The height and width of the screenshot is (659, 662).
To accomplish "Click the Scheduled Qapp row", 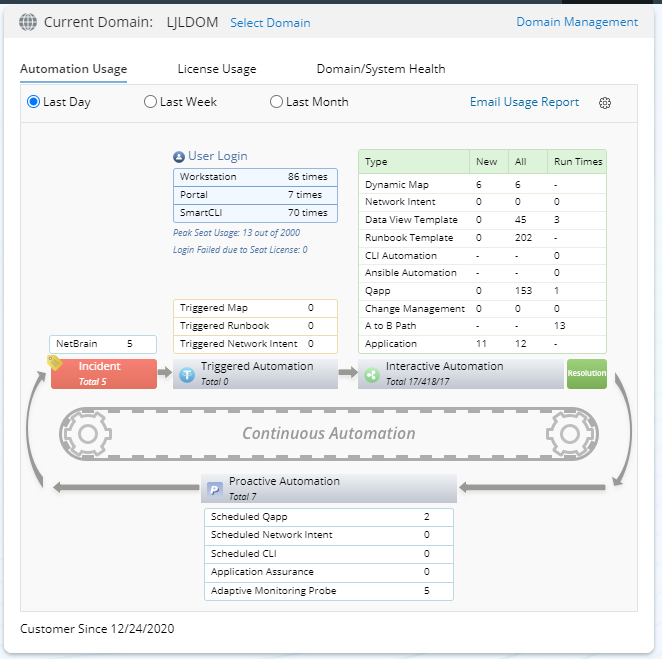I will point(329,517).
